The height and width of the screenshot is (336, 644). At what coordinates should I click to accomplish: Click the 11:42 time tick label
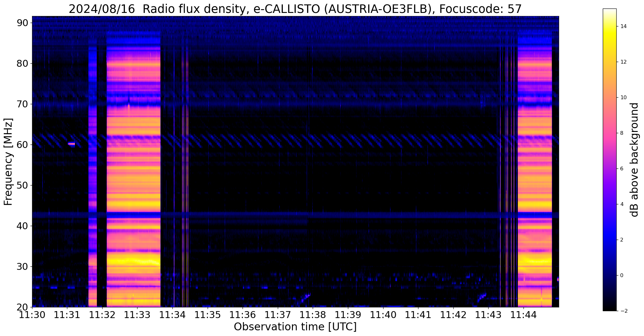pos(453,315)
